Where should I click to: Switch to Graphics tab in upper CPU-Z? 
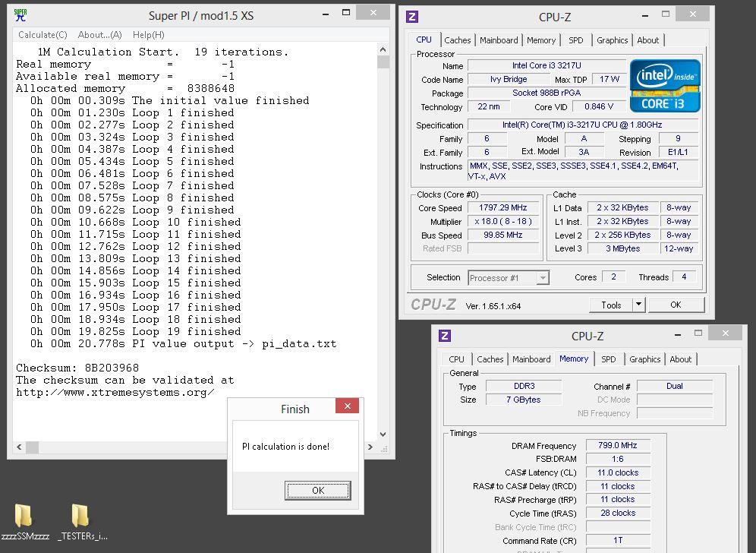pyautogui.click(x=612, y=40)
